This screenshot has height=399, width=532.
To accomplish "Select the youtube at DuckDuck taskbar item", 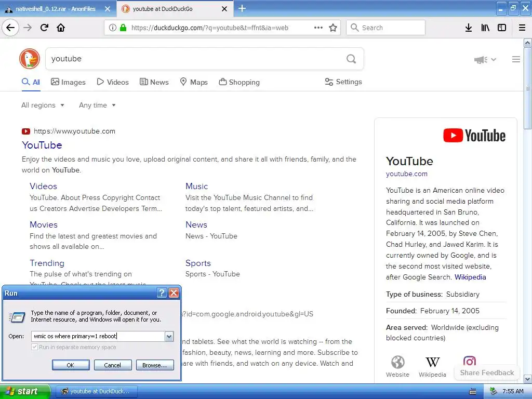I will [x=96, y=391].
